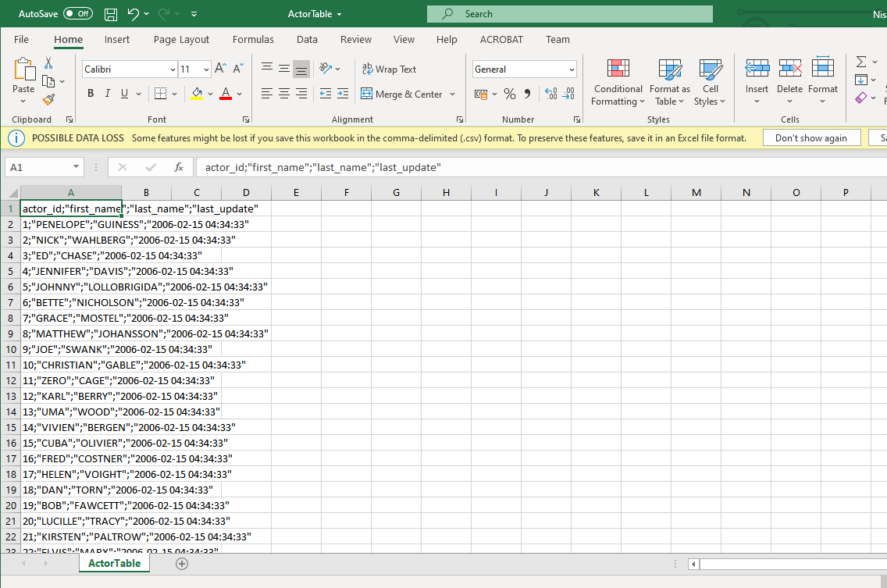Screen dimensions: 887x588
Task: Switch to the Page Layout tab
Action: click(181, 40)
